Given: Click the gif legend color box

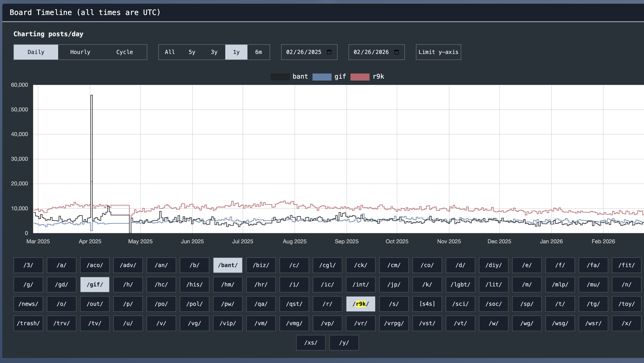Looking at the screenshot, I should click(322, 77).
